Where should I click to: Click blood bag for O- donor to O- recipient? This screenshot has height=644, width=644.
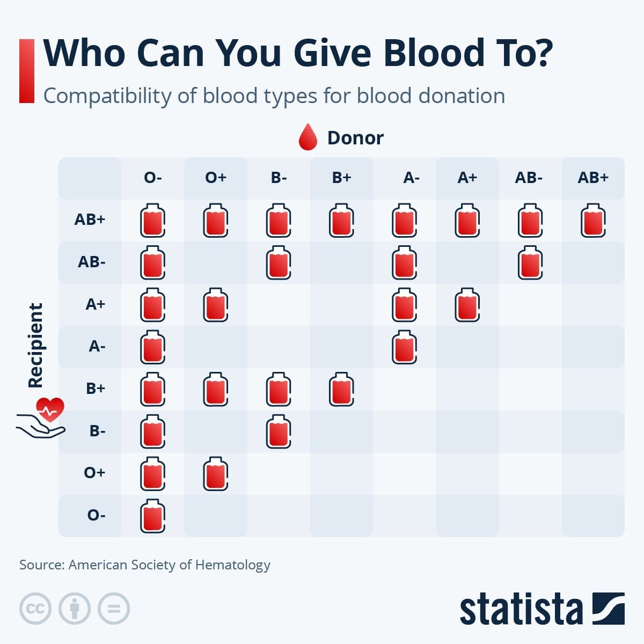coord(153,516)
